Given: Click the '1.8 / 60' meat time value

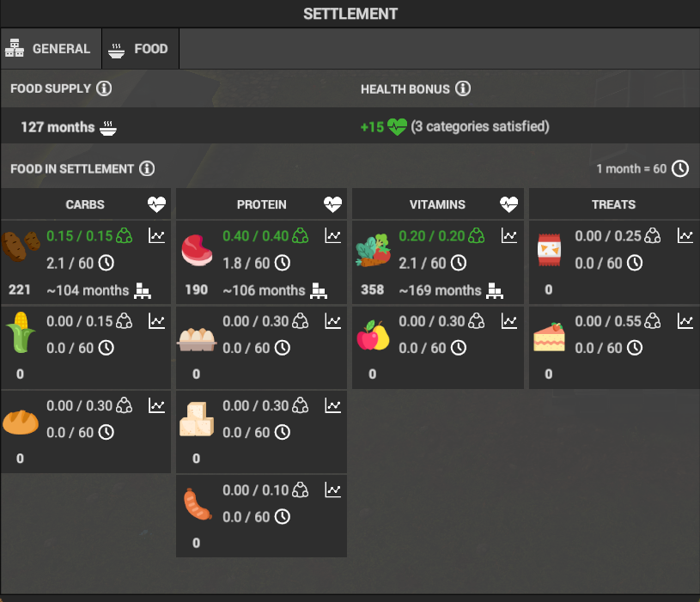Looking at the screenshot, I should tap(247, 264).
